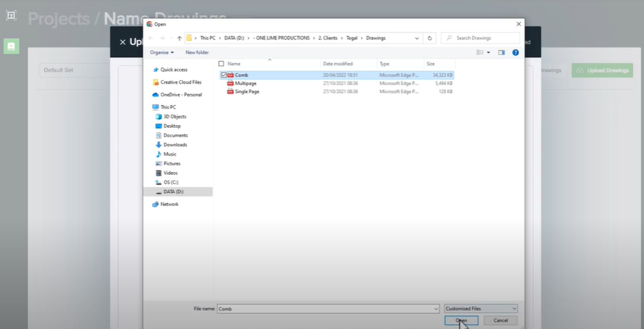Expand the address bar history dropdown
Viewport: 644px width, 329px height.
pyautogui.click(x=417, y=38)
